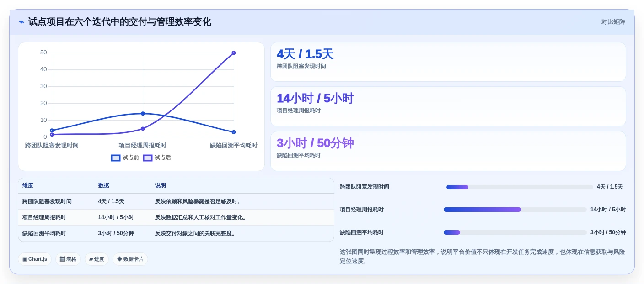The image size is (644, 284).
Task: Click the 跨团队阻塞发现时间 progress bar
Action: (x=520, y=187)
